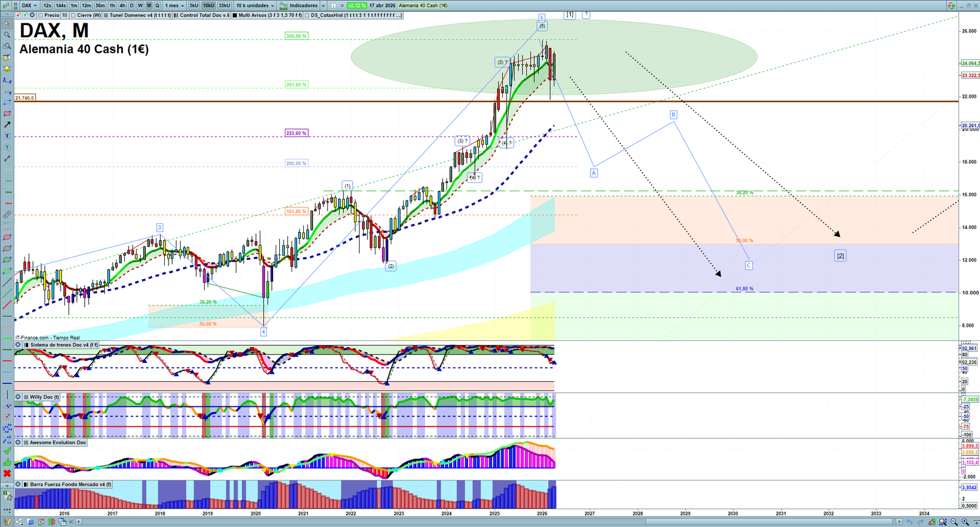Toggle the Precio checkbox
This screenshot has width=980, height=527.
40,15
